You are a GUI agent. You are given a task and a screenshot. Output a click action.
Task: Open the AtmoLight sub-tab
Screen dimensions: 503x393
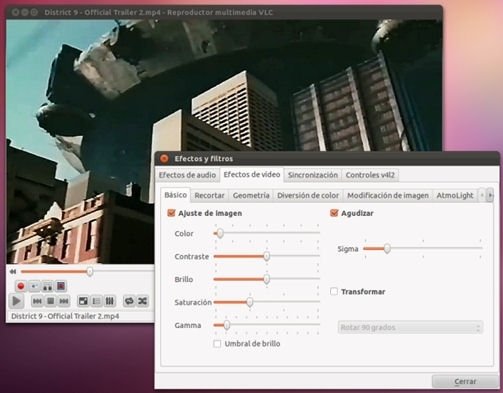455,196
